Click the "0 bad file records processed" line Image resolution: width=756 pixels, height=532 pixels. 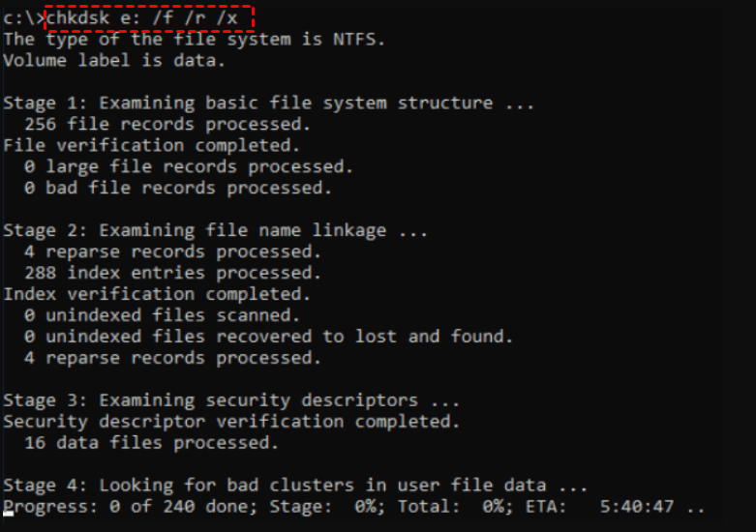178,188
